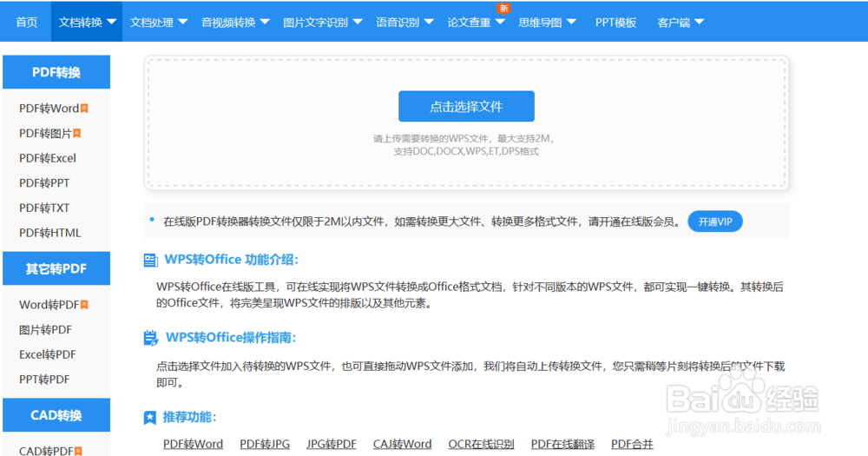Click hot badge icon beside CAD转PDF
Viewport: 868px width, 456px height.
78,451
